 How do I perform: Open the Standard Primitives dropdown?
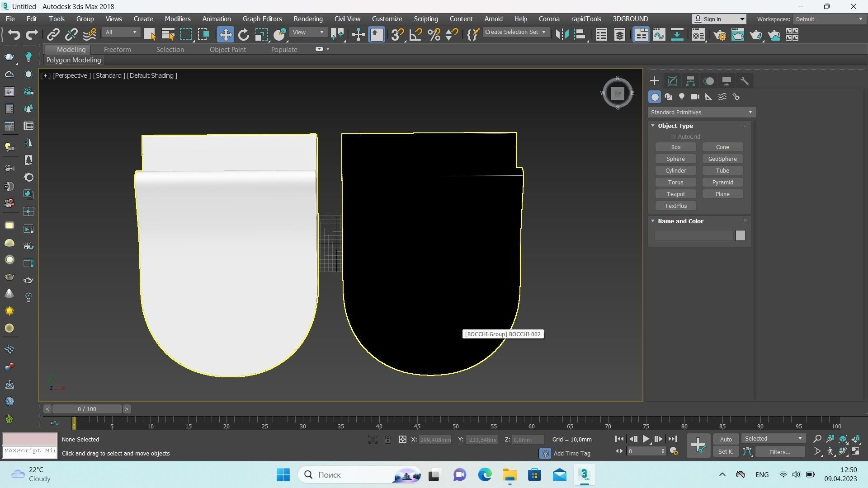[701, 113]
